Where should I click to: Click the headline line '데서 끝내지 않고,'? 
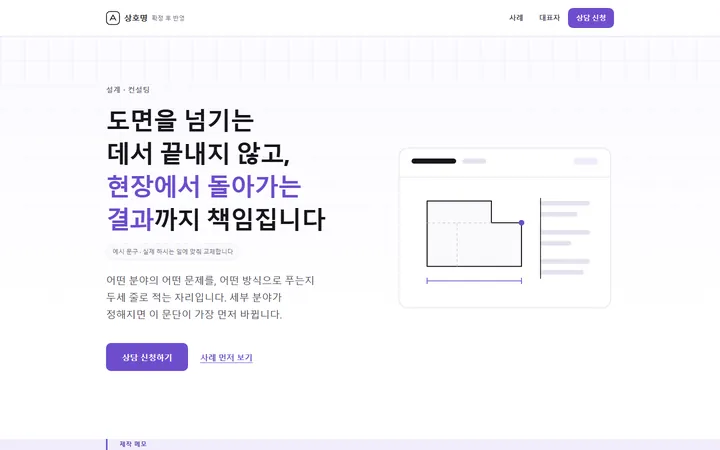tap(198, 153)
